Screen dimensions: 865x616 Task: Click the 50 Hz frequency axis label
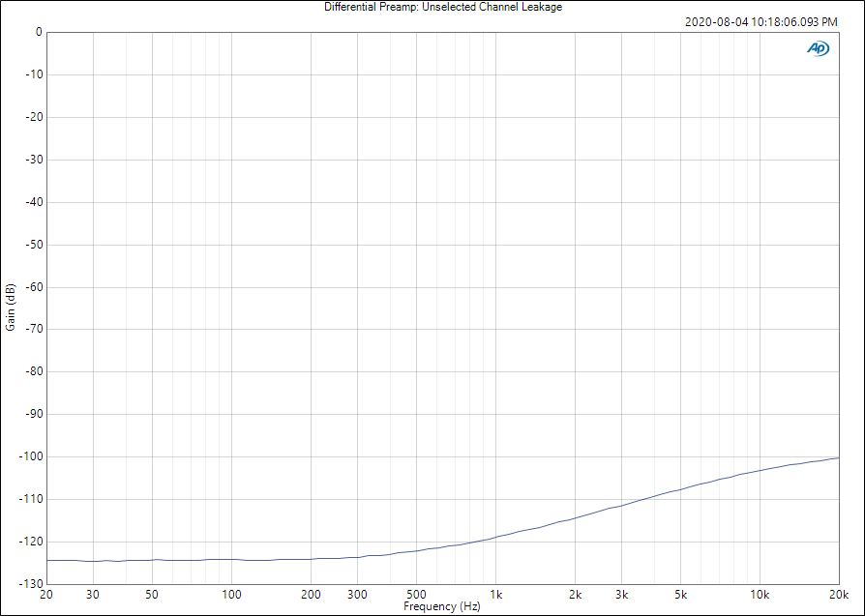coord(152,595)
